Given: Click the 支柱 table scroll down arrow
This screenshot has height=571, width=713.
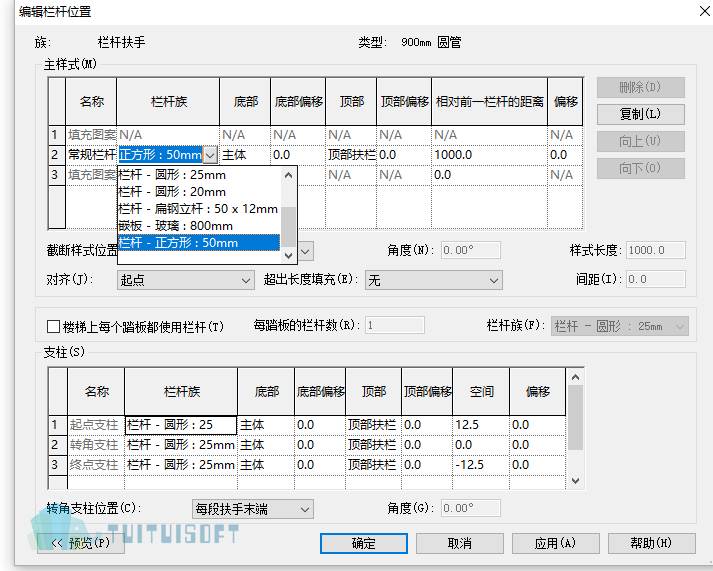Looking at the screenshot, I should click(575, 481).
